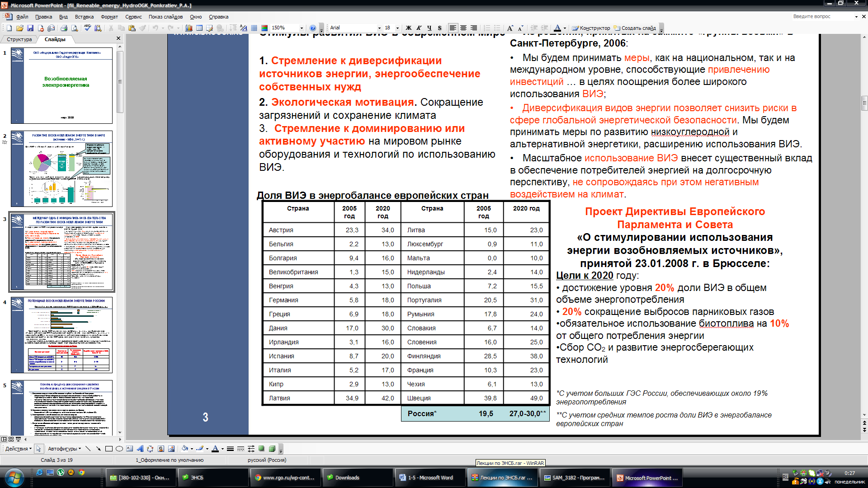Insert a diagram or organization chart
Screen dimensions: 868x488
coord(150,449)
